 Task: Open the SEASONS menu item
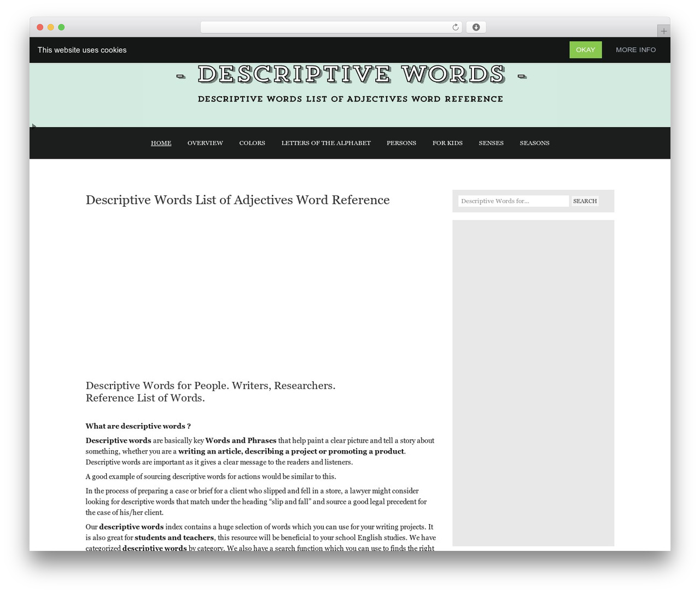534,143
